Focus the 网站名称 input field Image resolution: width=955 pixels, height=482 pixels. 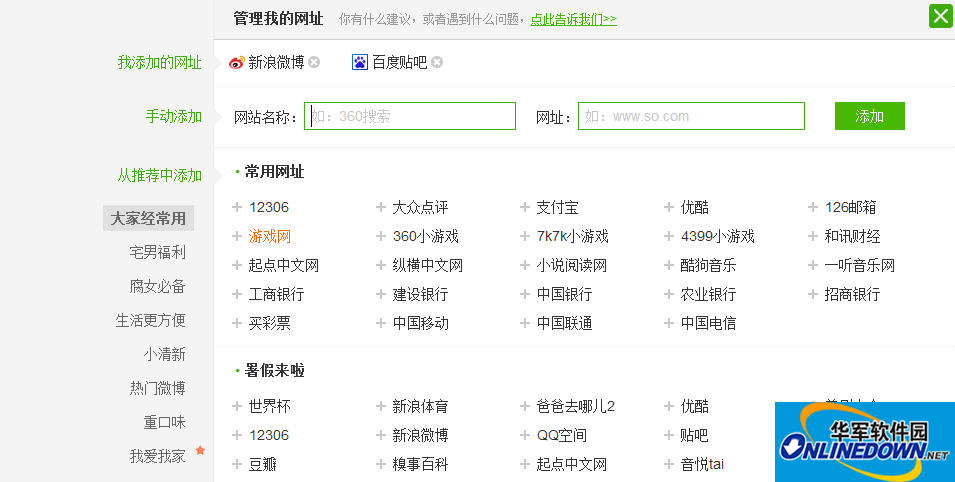pyautogui.click(x=410, y=116)
